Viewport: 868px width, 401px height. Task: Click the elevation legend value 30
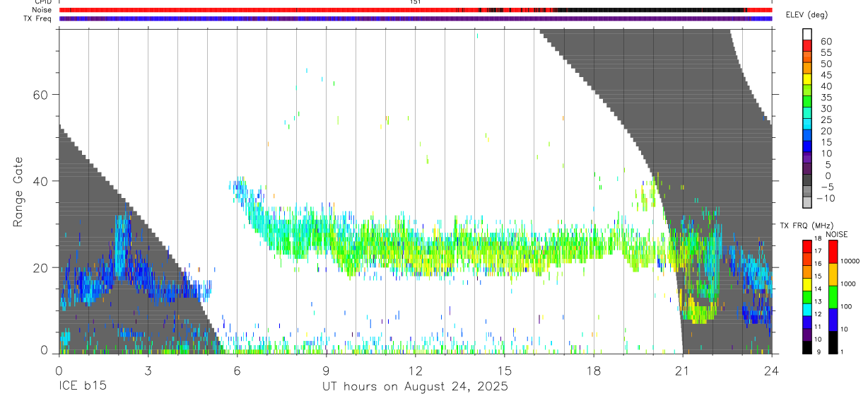(826, 108)
